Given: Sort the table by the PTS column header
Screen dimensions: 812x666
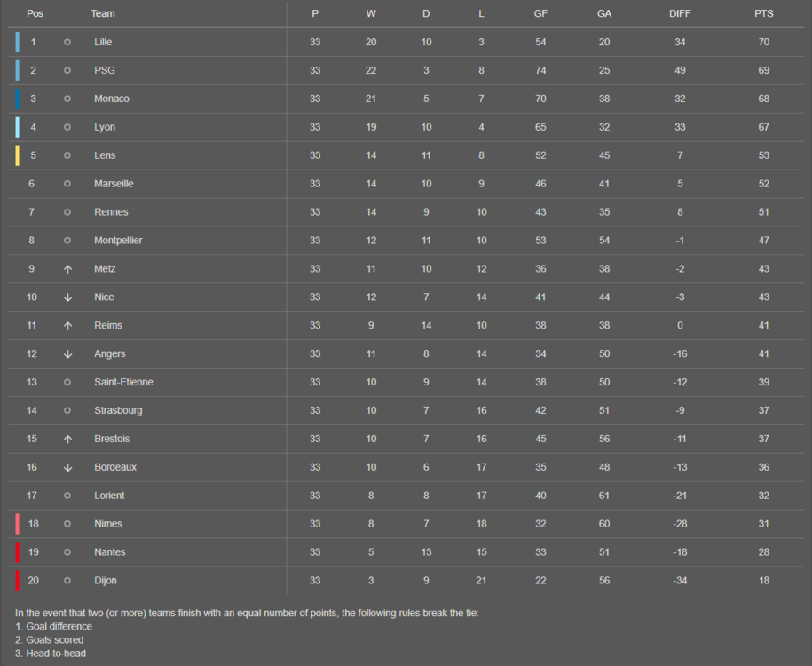Looking at the screenshot, I should [x=763, y=14].
